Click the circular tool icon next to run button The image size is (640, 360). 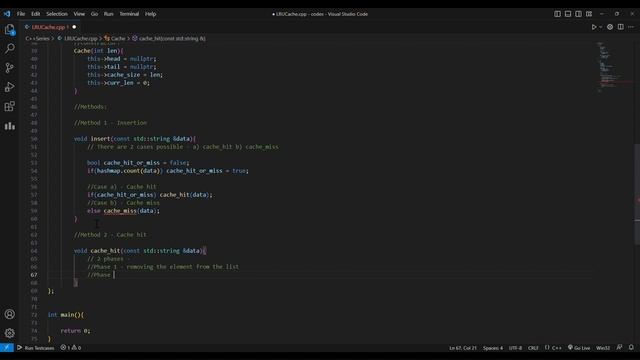click(x=610, y=27)
